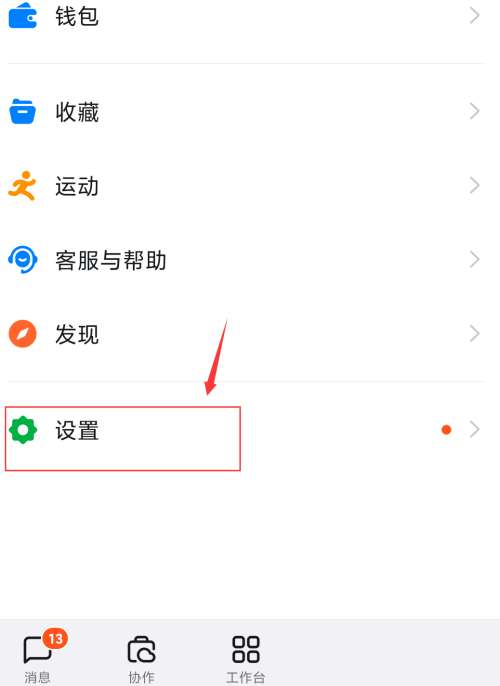Open the 设置 menu entry label
Screen dimensions: 500x686
[x=77, y=430]
